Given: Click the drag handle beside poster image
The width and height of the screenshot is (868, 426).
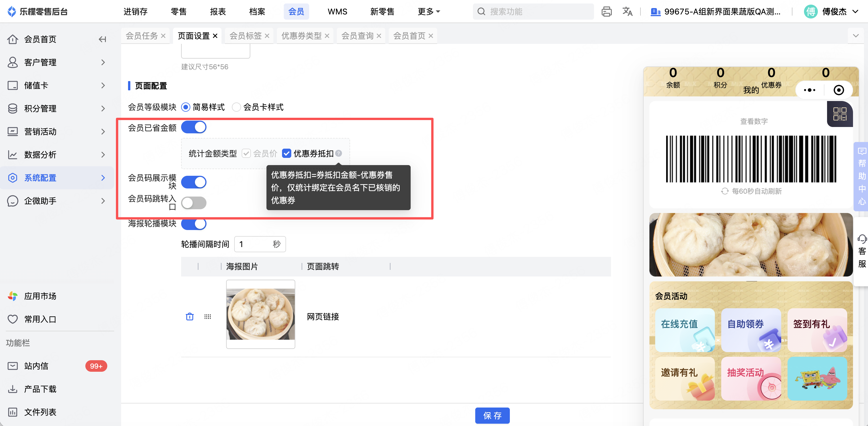Looking at the screenshot, I should (x=208, y=316).
